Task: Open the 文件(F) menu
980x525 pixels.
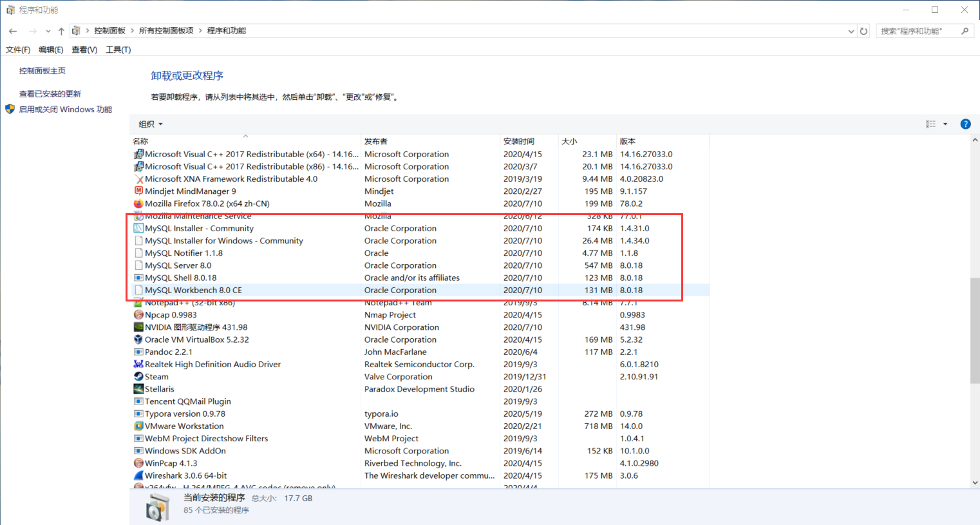Action: coord(18,50)
